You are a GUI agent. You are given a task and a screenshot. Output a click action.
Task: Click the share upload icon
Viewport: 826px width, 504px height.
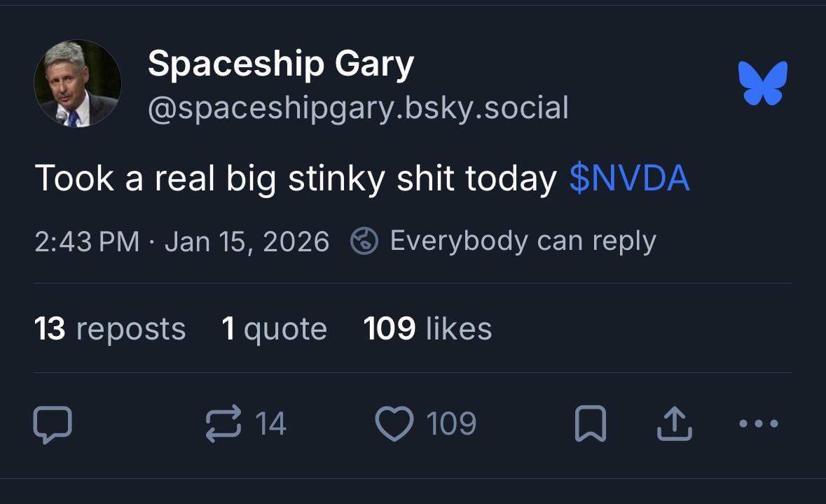pyautogui.click(x=675, y=424)
